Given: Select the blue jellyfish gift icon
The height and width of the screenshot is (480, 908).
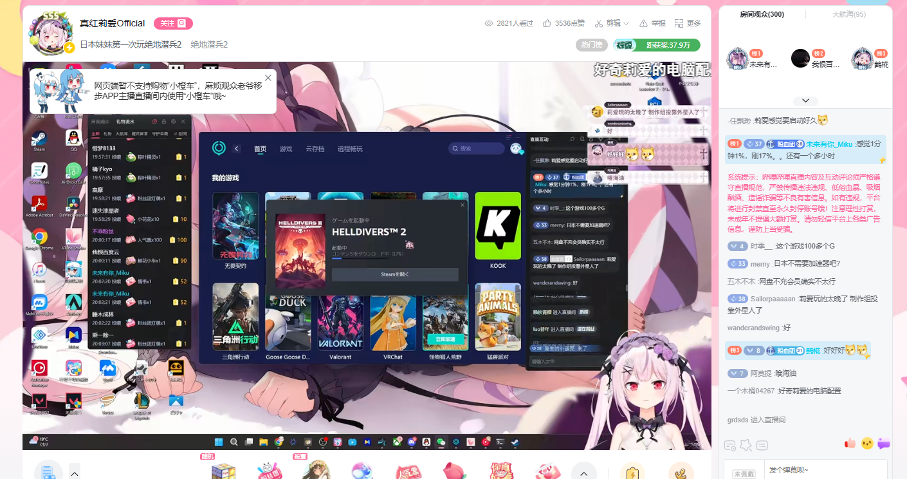Looking at the screenshot, I should [x=362, y=471].
